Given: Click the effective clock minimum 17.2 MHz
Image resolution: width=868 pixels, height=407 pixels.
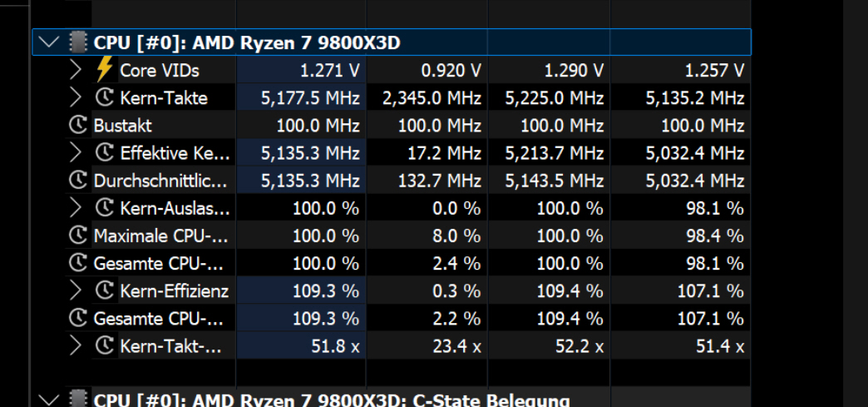Looking at the screenshot, I should pos(446,153).
